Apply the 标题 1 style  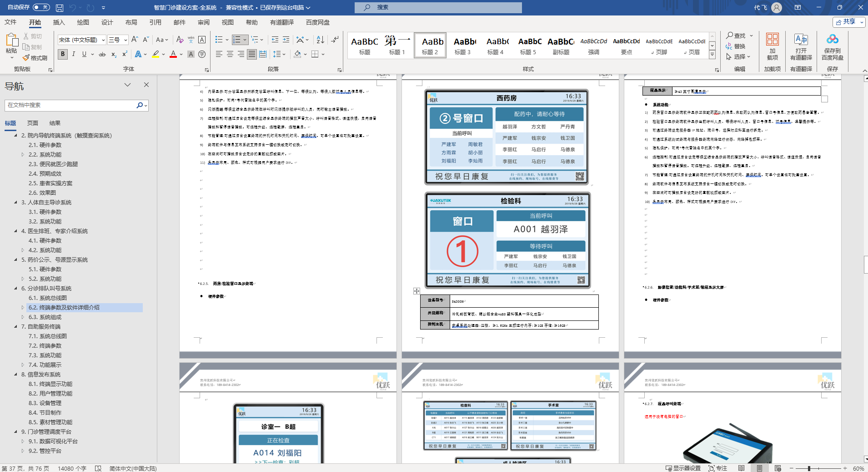pos(397,45)
